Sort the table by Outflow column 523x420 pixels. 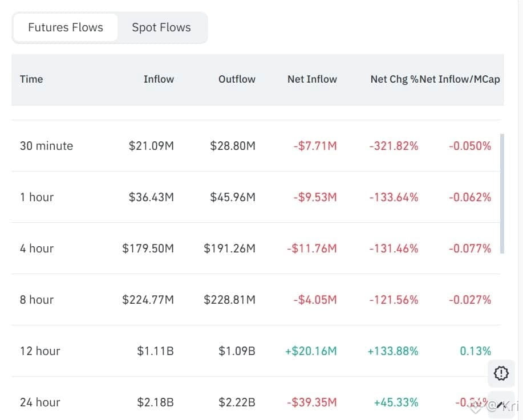point(237,79)
